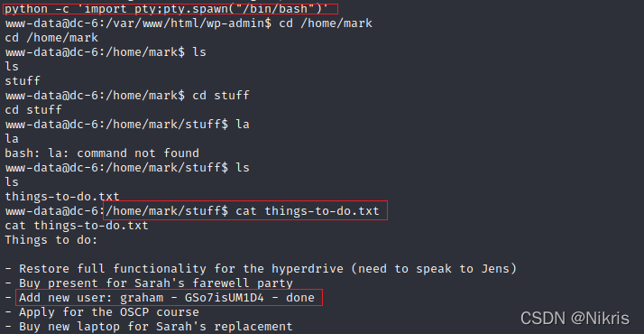Select the 'stuff' directory listing output
The image size is (644, 334).
pyautogui.click(x=23, y=80)
